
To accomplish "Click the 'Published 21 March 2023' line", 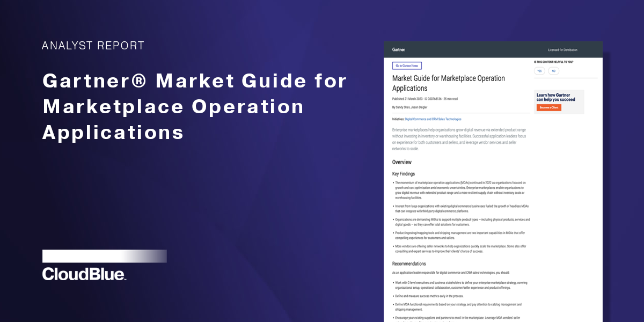I will 425,99.
